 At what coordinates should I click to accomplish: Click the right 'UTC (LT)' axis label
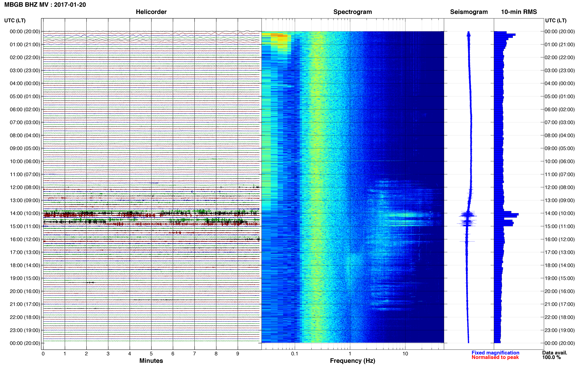coord(556,20)
